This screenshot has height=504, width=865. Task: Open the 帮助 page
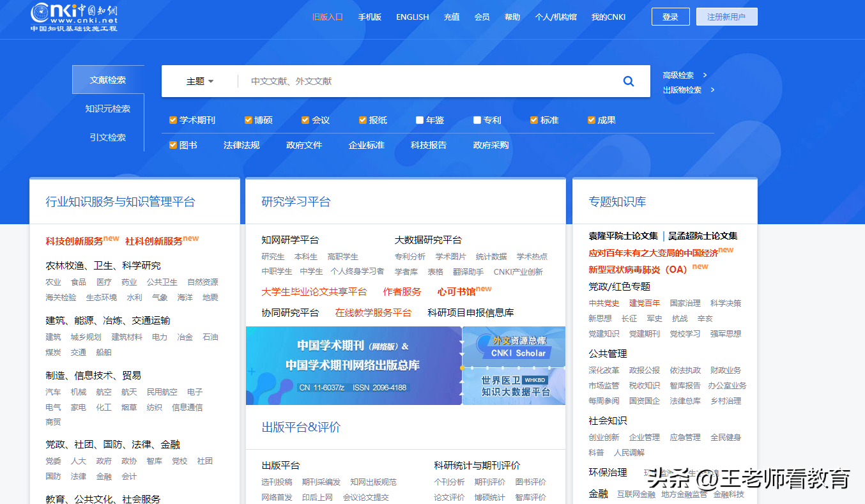[x=512, y=17]
